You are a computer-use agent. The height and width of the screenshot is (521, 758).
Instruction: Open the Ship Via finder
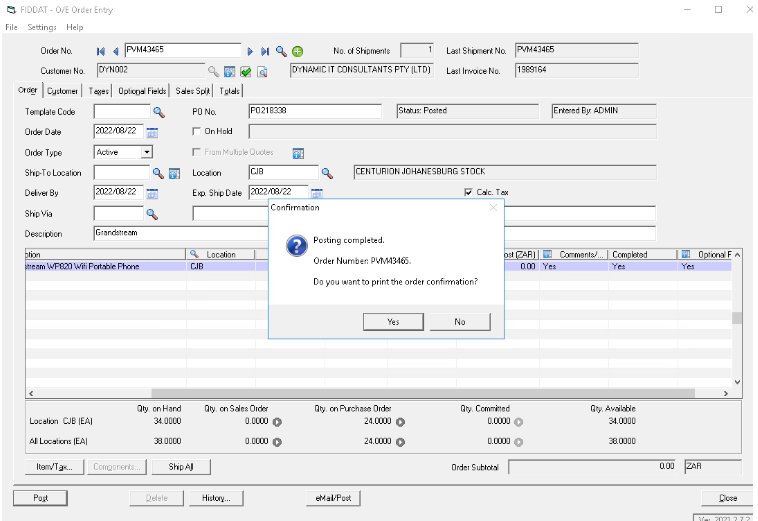point(153,213)
